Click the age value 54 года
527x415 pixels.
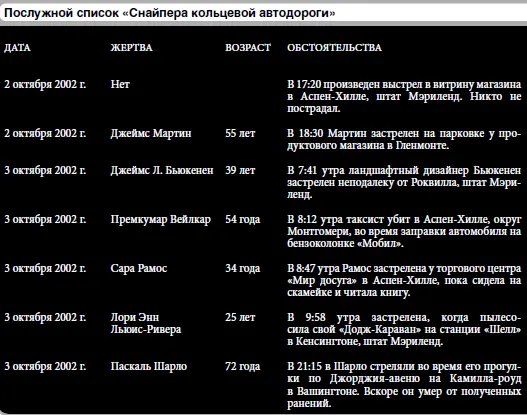[x=243, y=219]
